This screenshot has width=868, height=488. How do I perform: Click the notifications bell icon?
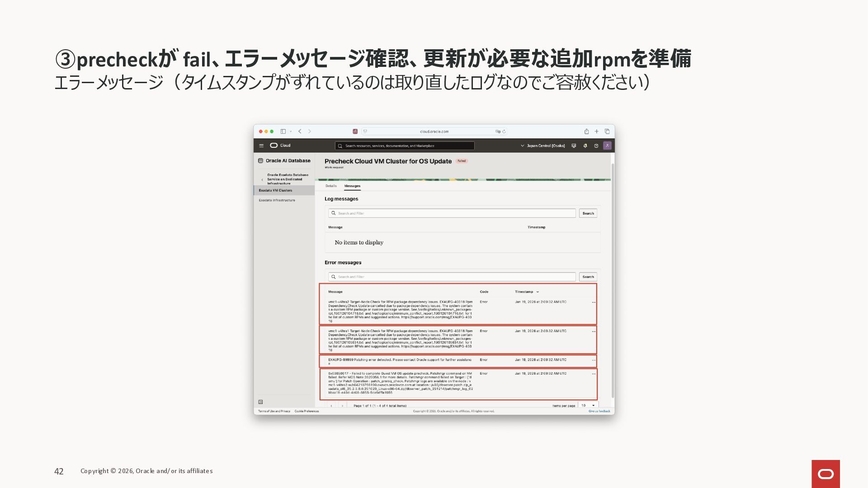[585, 145]
